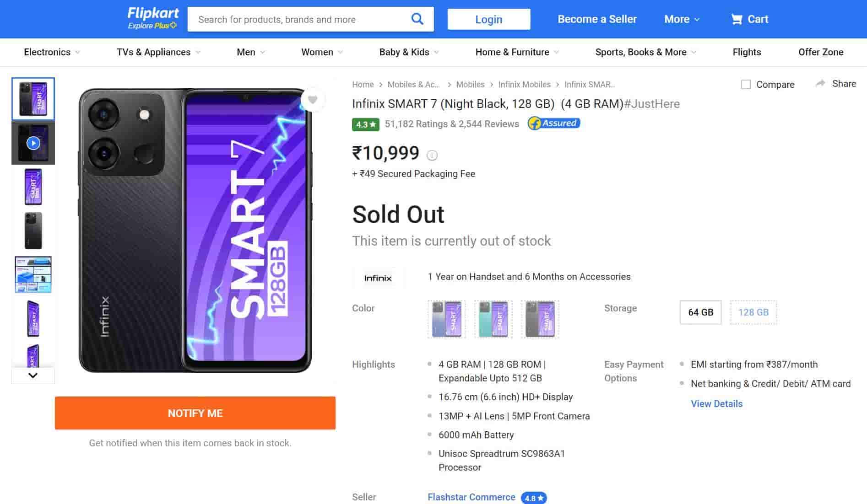Image resolution: width=867 pixels, height=504 pixels.
Task: Click the down arrow below image thumbnails
Action: pyautogui.click(x=33, y=375)
